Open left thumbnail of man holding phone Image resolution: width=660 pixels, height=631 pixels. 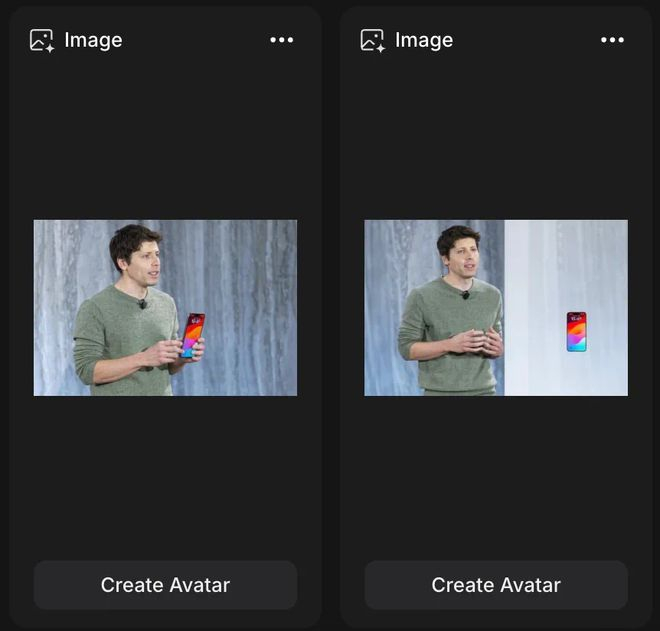pos(165,308)
